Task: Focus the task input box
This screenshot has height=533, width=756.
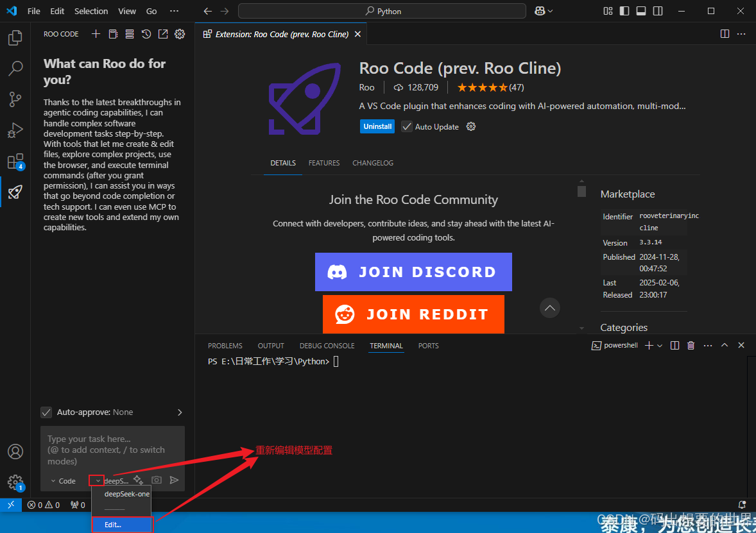Action: [x=112, y=450]
